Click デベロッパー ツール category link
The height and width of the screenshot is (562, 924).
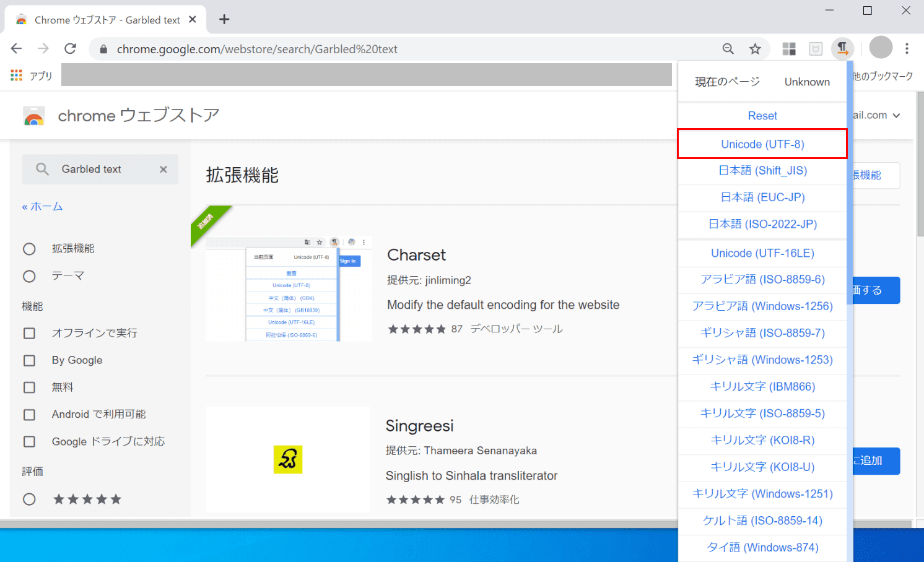[516, 329]
